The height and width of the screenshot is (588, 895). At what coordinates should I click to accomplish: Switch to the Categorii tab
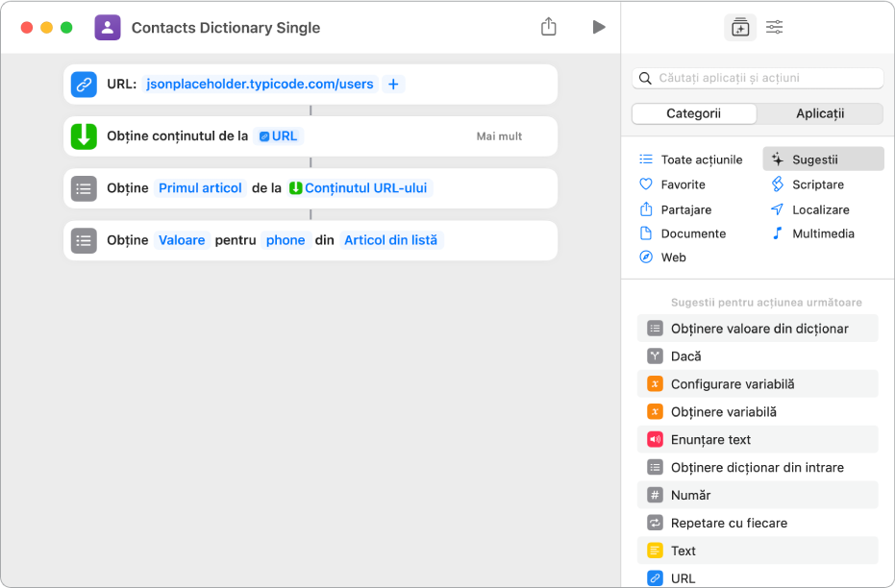693,113
